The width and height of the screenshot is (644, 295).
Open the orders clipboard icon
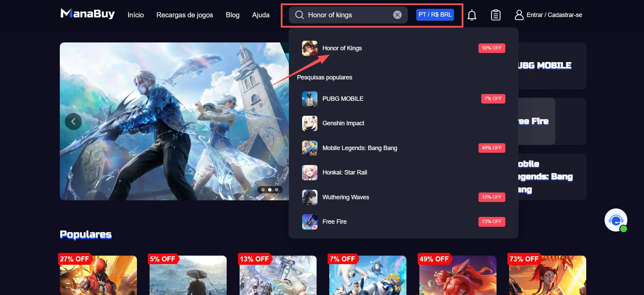pyautogui.click(x=496, y=15)
